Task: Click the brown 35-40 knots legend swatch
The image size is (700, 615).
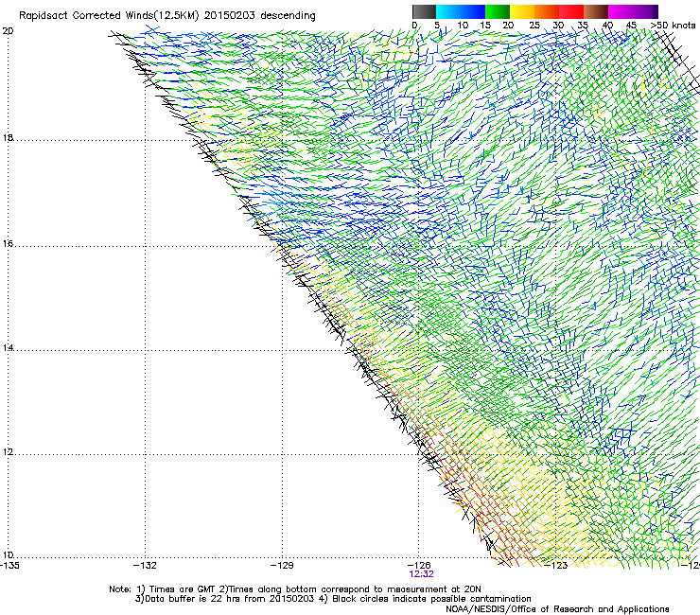Action: [596, 11]
